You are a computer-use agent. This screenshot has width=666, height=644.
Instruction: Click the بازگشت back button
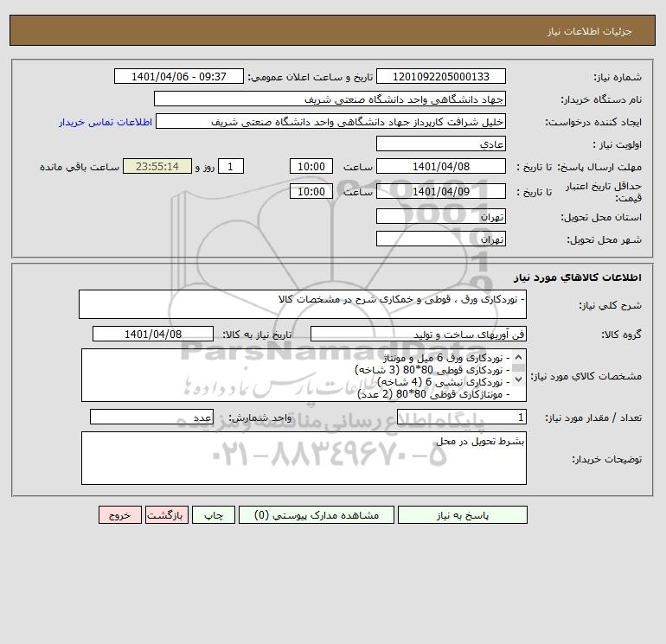tap(166, 515)
